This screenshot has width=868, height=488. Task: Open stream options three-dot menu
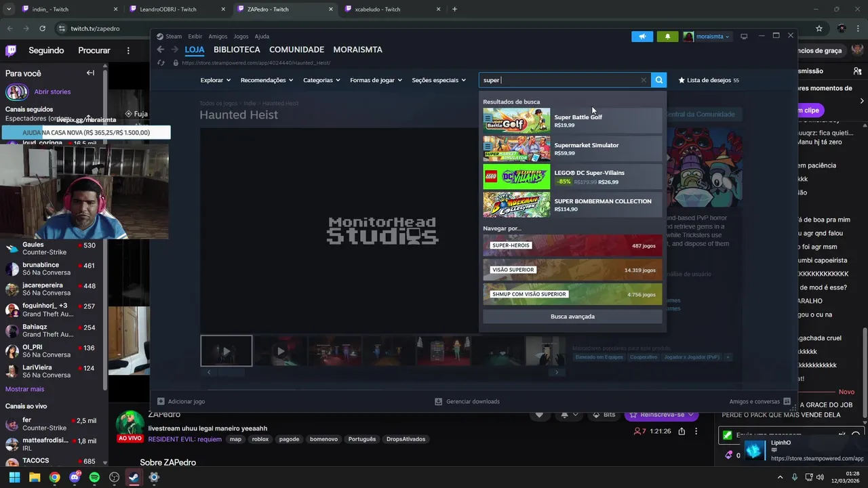pyautogui.click(x=696, y=431)
